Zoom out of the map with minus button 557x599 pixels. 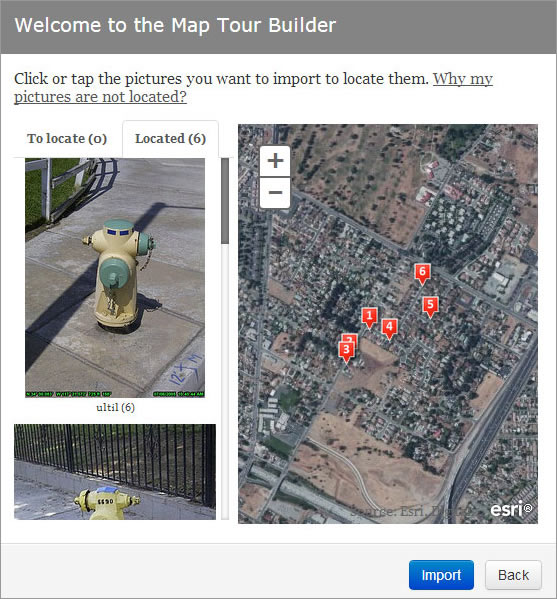(275, 193)
